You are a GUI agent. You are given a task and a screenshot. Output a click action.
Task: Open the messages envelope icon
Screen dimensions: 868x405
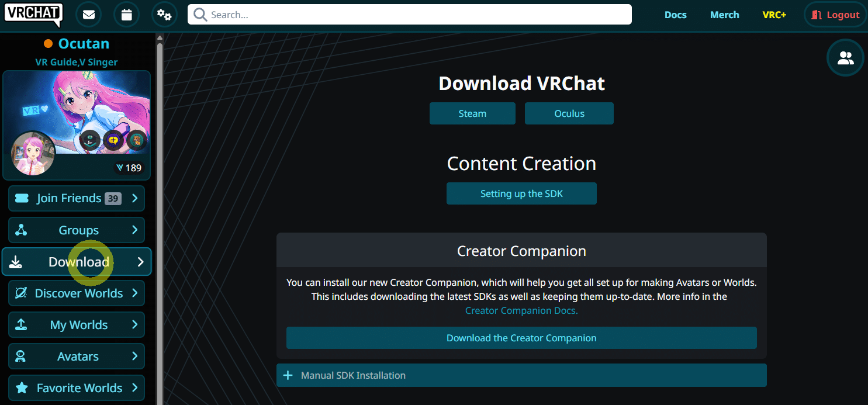(89, 15)
